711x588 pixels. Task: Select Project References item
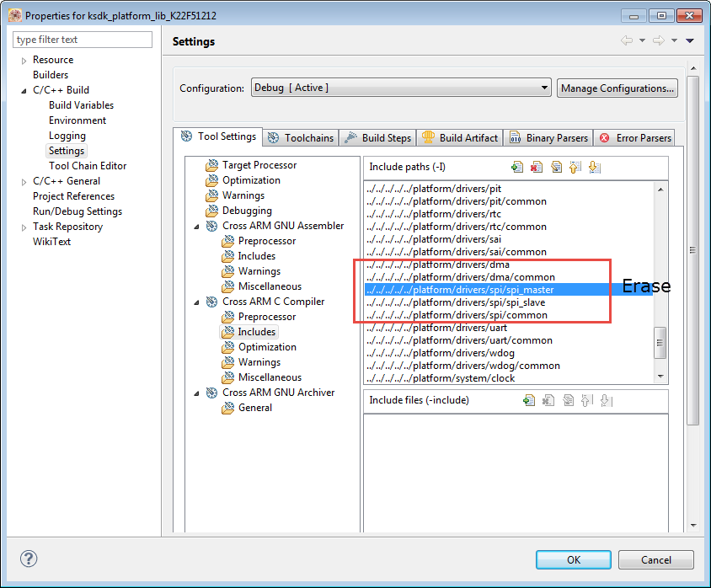pyautogui.click(x=73, y=196)
